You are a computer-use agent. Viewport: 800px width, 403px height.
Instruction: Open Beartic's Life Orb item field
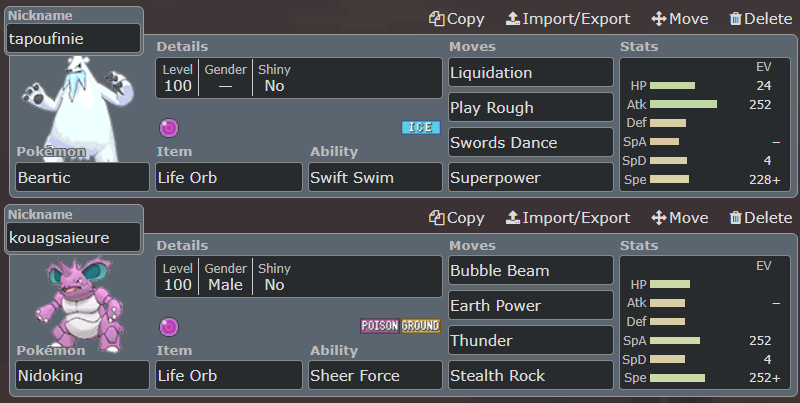click(x=229, y=177)
